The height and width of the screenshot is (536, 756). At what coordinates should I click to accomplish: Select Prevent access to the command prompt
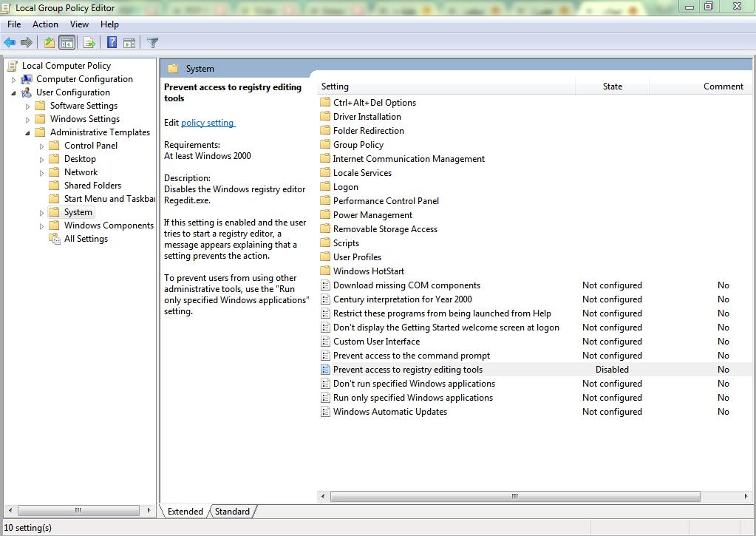pyautogui.click(x=411, y=356)
